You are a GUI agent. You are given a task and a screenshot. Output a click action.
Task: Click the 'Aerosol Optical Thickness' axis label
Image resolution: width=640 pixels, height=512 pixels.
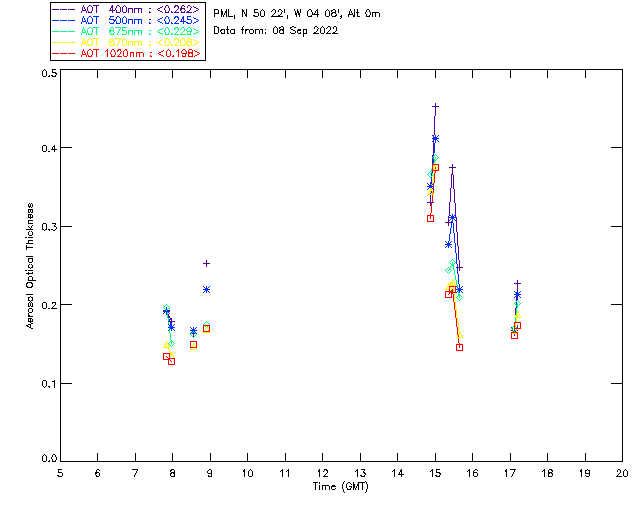(30, 266)
